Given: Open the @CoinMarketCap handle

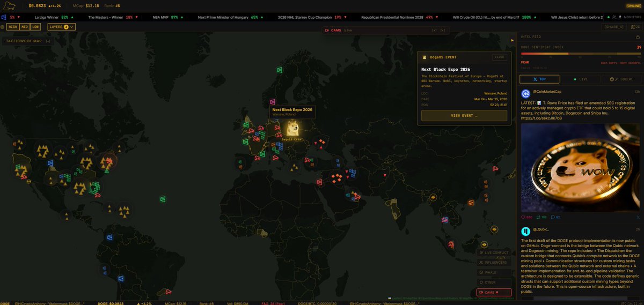Looking at the screenshot, I should pos(548,92).
